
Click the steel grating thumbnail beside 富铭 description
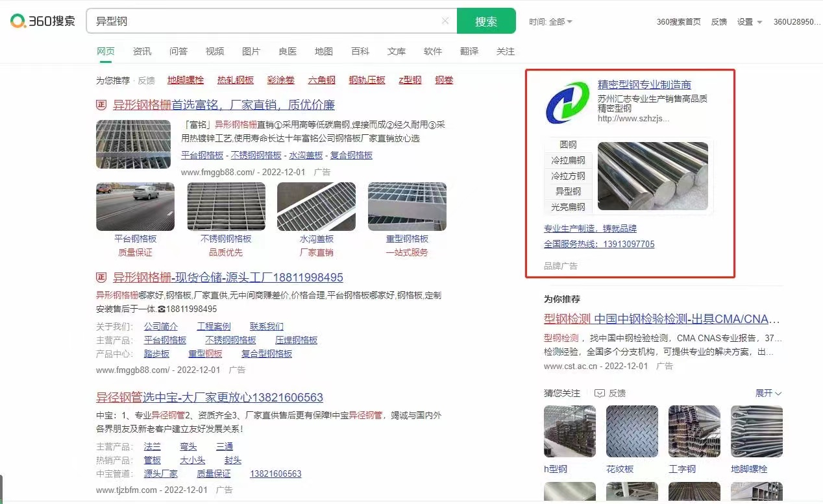(134, 144)
